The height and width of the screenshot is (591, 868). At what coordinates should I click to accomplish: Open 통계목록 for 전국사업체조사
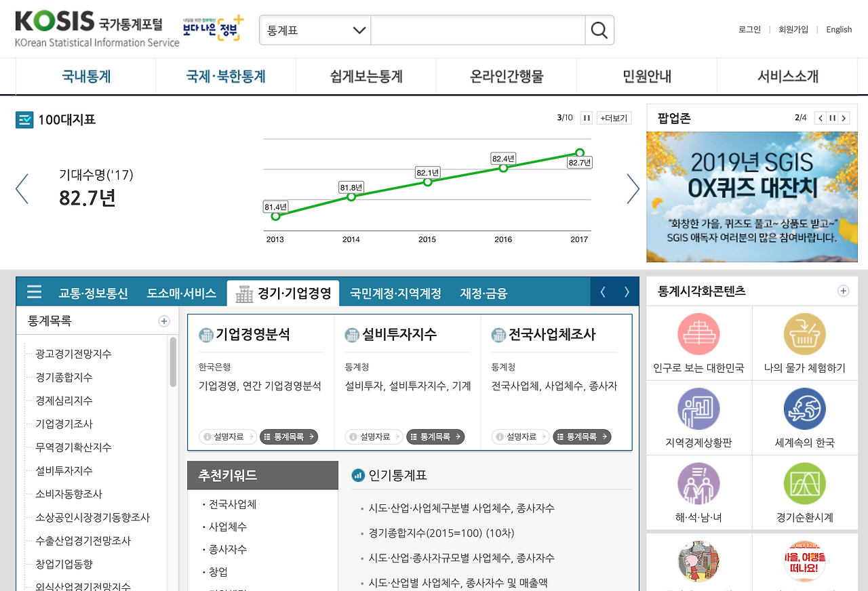pyautogui.click(x=582, y=437)
